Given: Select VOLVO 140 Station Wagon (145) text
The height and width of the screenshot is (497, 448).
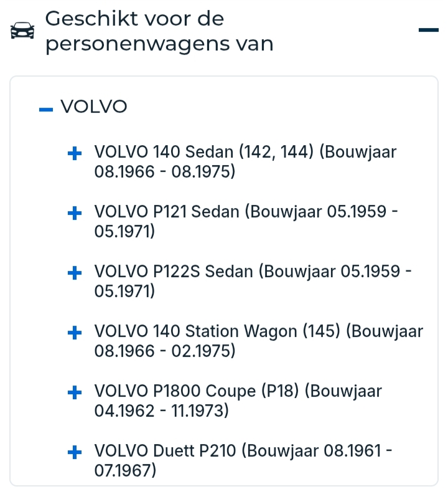Looking at the screenshot, I should point(217,331).
